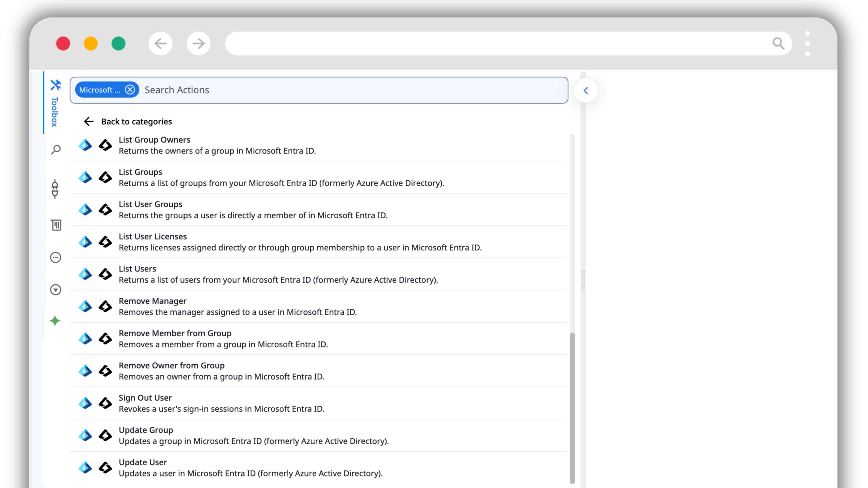Select the List User Licenses action
This screenshot has width=868, height=488.
click(318, 242)
